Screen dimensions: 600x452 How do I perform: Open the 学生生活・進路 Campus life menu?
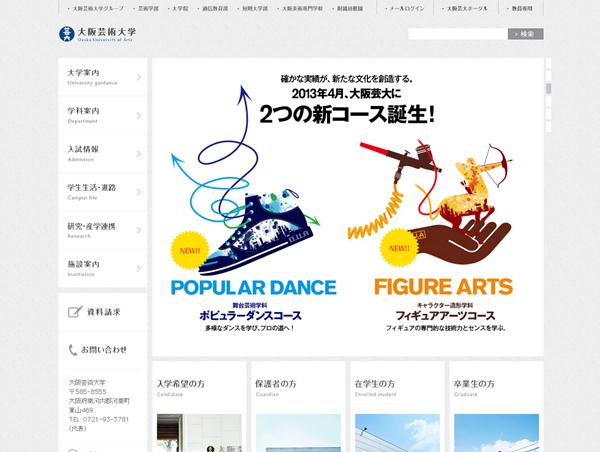click(x=103, y=192)
